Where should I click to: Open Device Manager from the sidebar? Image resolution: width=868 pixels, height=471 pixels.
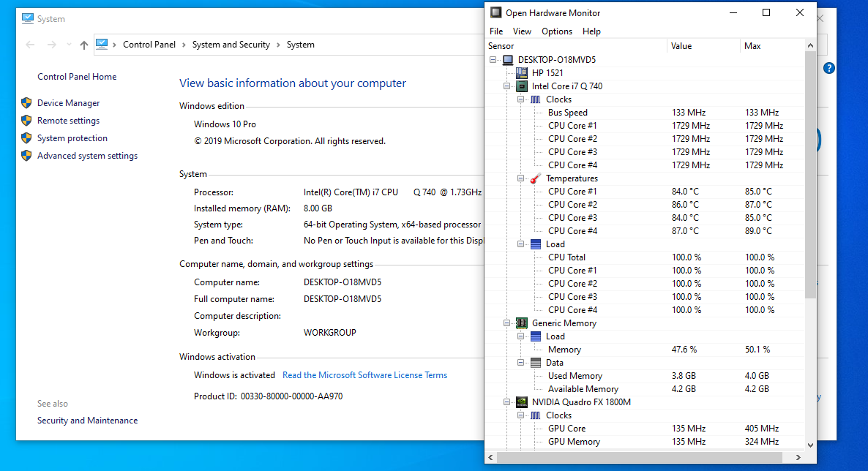pos(68,102)
